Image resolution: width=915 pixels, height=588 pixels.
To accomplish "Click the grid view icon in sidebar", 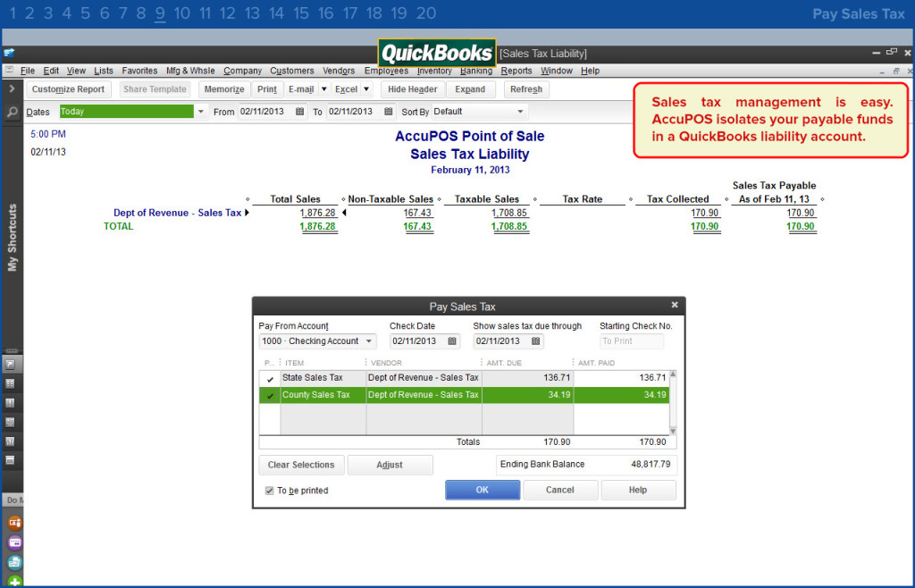I will [11, 384].
